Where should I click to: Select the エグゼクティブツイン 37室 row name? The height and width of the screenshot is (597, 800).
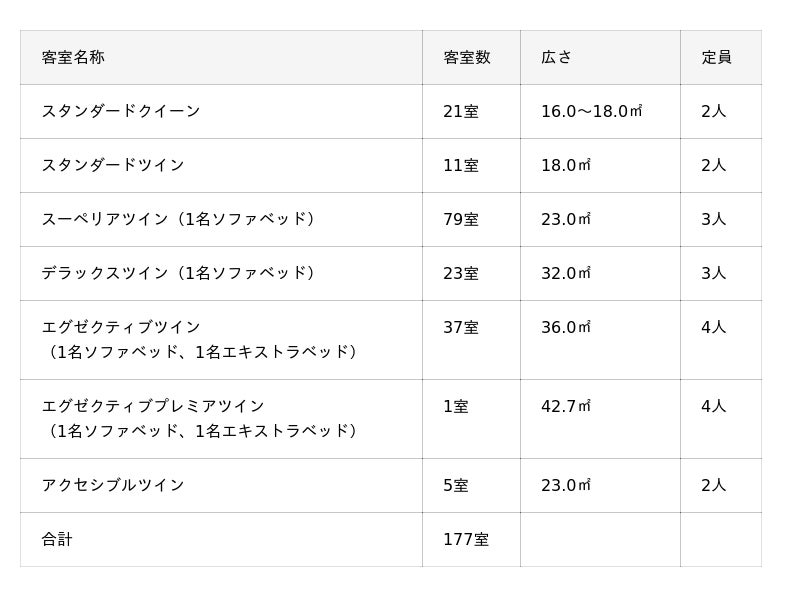click(121, 328)
